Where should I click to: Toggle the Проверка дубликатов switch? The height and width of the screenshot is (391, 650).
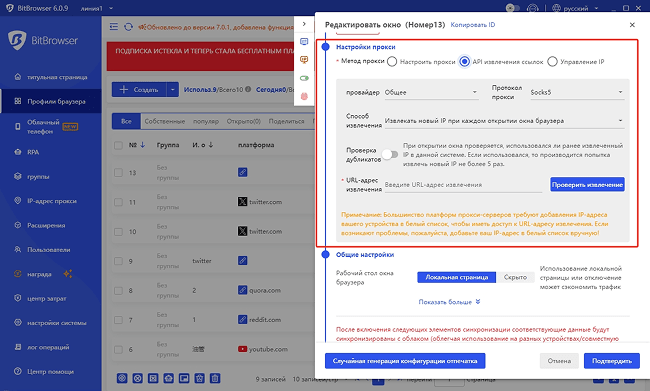tap(390, 155)
